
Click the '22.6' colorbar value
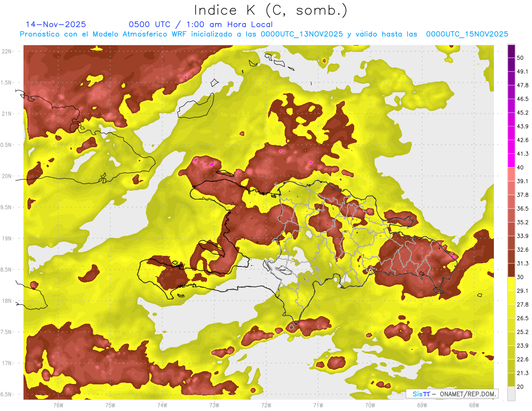pyautogui.click(x=523, y=360)
